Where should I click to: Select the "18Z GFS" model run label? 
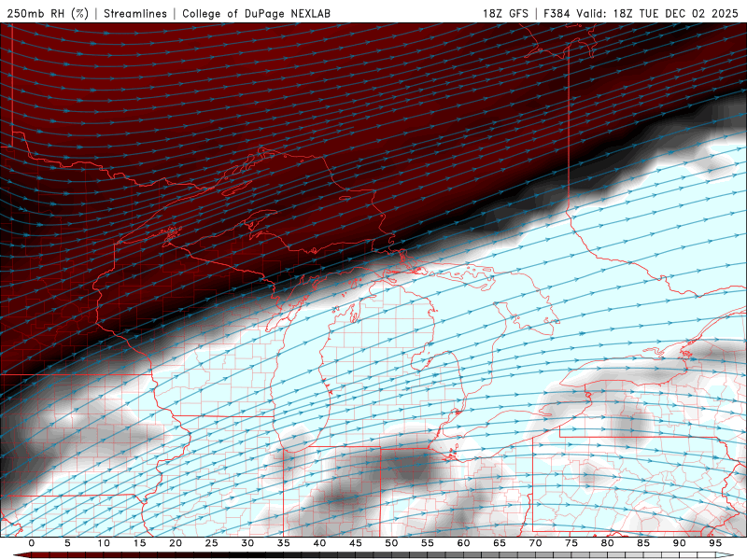505,13
